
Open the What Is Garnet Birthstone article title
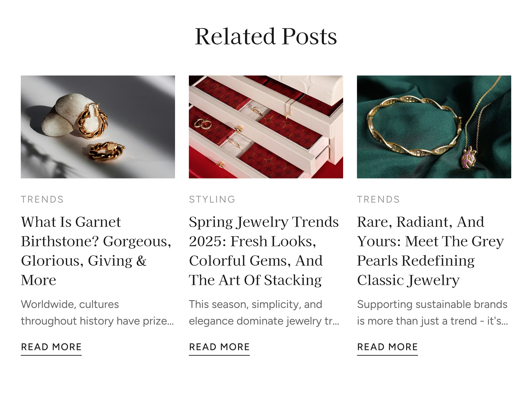coord(96,251)
